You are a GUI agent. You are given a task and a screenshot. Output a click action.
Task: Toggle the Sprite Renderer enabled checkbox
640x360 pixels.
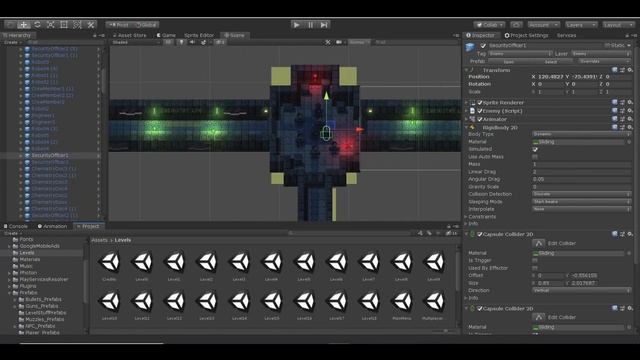(480, 102)
